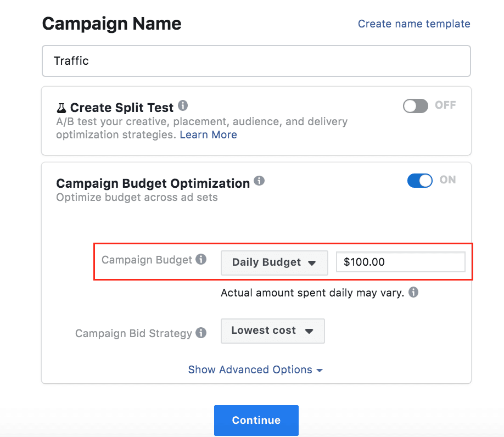Click the Create name template link
Image resolution: width=504 pixels, height=437 pixels.
(x=413, y=24)
